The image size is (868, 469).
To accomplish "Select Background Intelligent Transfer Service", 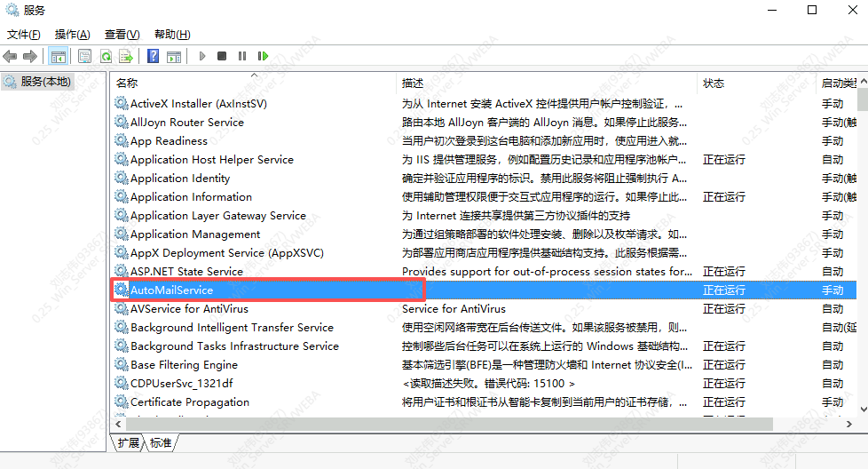I will pyautogui.click(x=232, y=327).
